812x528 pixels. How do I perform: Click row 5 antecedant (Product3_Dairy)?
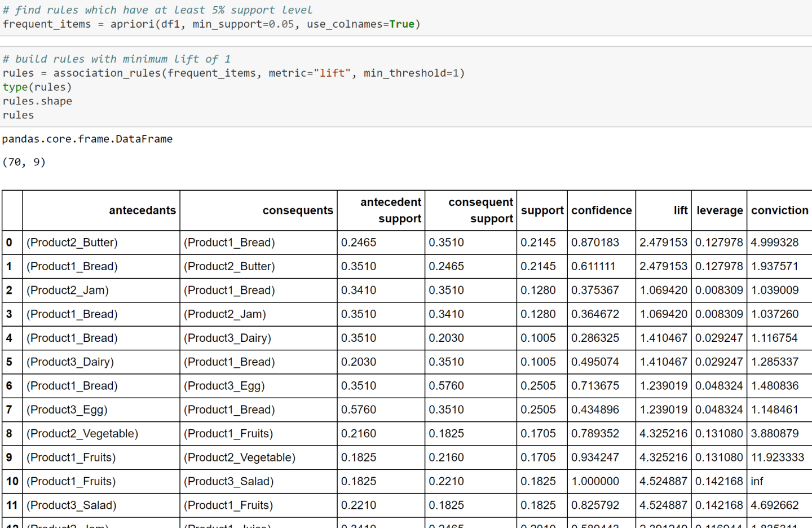[70, 362]
